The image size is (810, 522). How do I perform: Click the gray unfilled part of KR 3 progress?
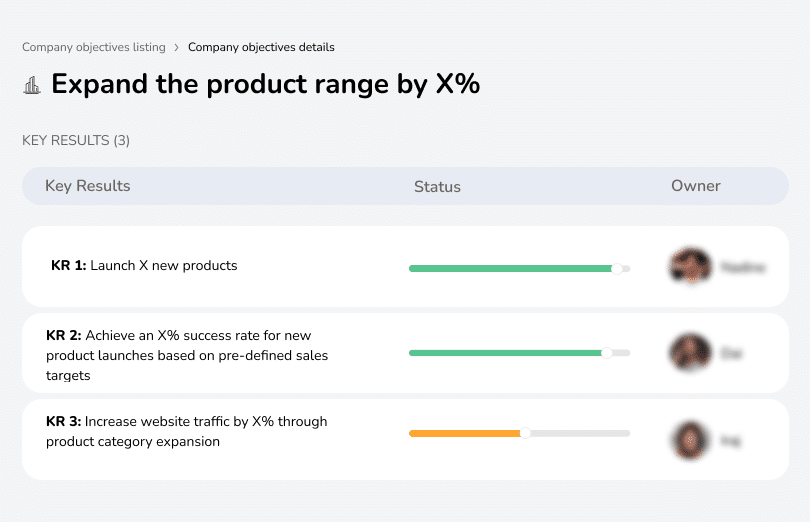[580, 433]
